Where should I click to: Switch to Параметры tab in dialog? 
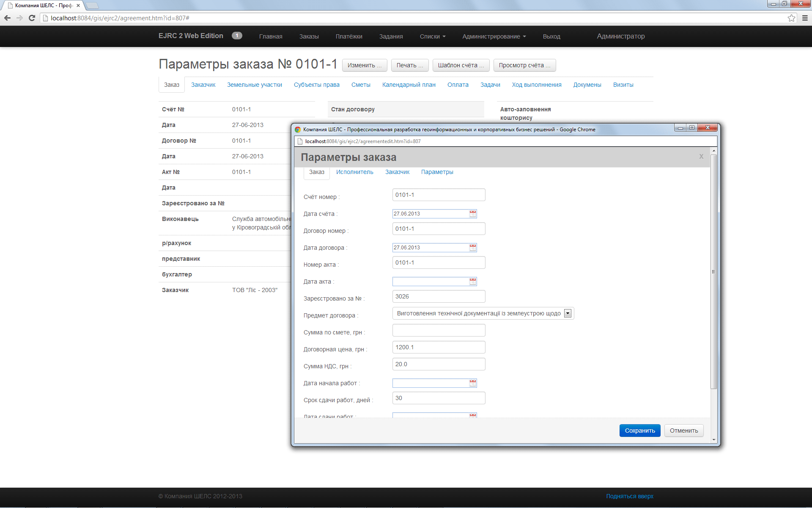click(x=437, y=172)
